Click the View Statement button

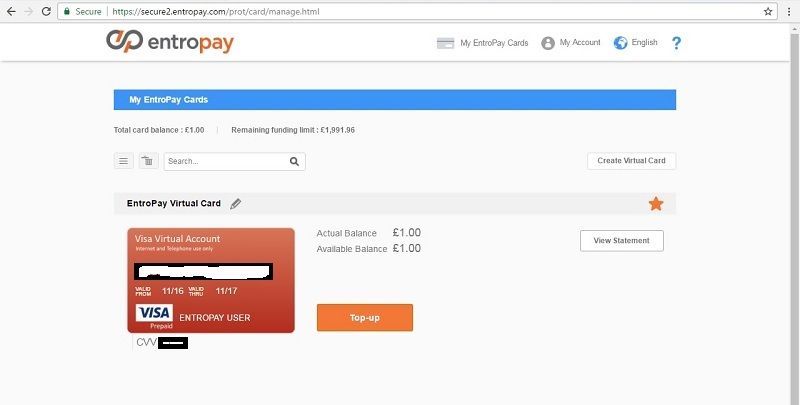[622, 241]
